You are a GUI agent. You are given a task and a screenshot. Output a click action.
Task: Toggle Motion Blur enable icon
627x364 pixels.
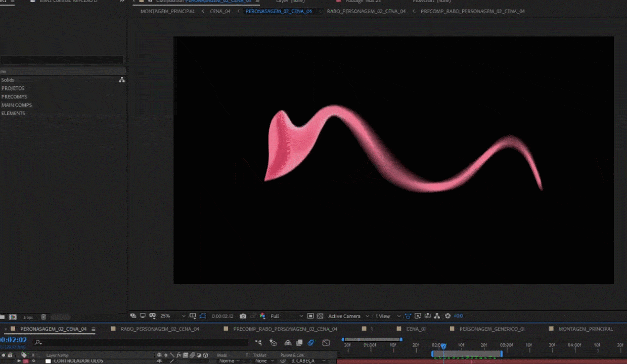click(x=311, y=343)
